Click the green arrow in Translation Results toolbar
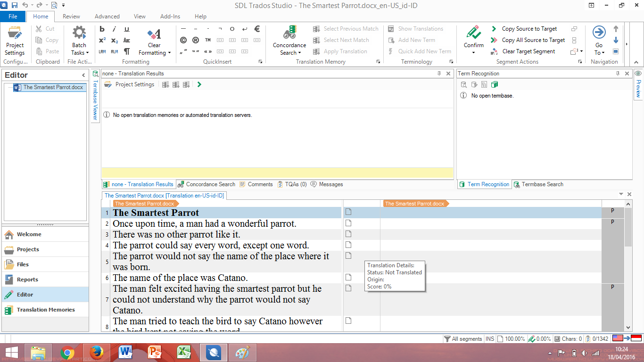Image resolution: width=644 pixels, height=362 pixels. click(x=199, y=84)
